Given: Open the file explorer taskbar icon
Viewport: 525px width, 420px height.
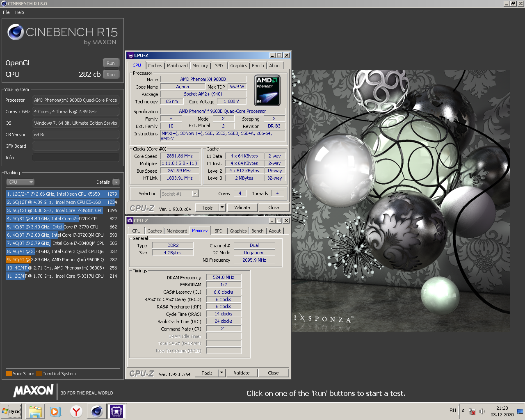Looking at the screenshot, I should point(35,411).
